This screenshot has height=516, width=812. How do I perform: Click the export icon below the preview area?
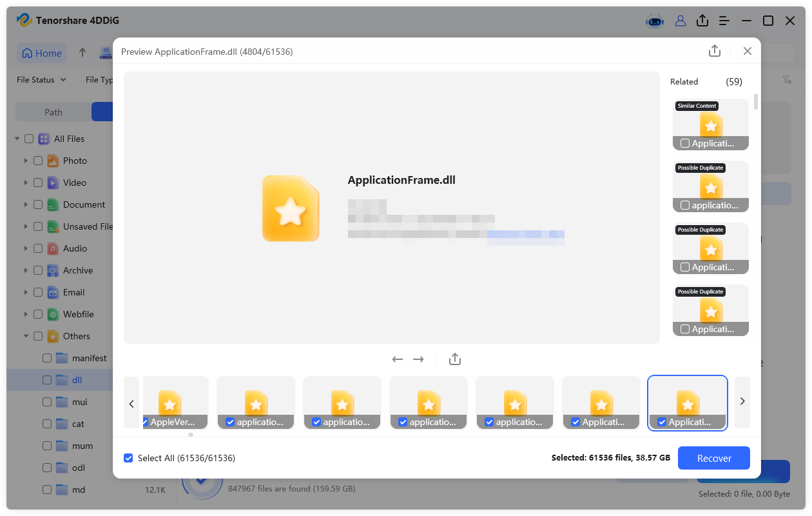click(x=455, y=359)
